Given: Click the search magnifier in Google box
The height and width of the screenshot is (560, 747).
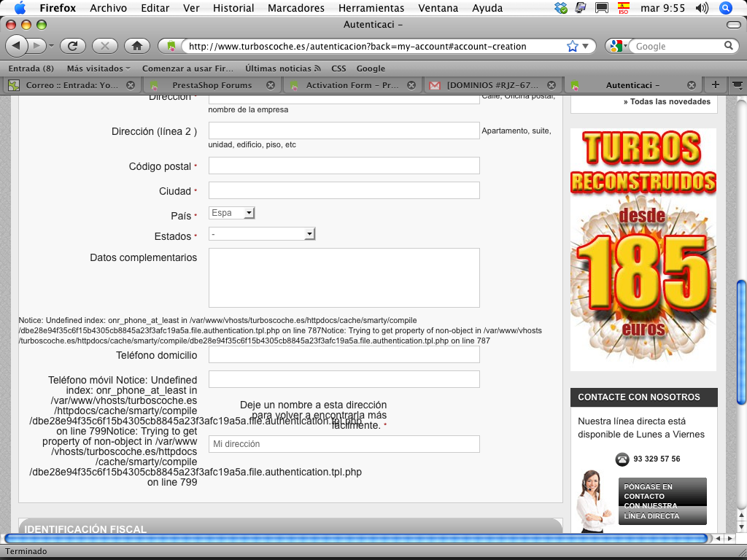Looking at the screenshot, I should [729, 46].
